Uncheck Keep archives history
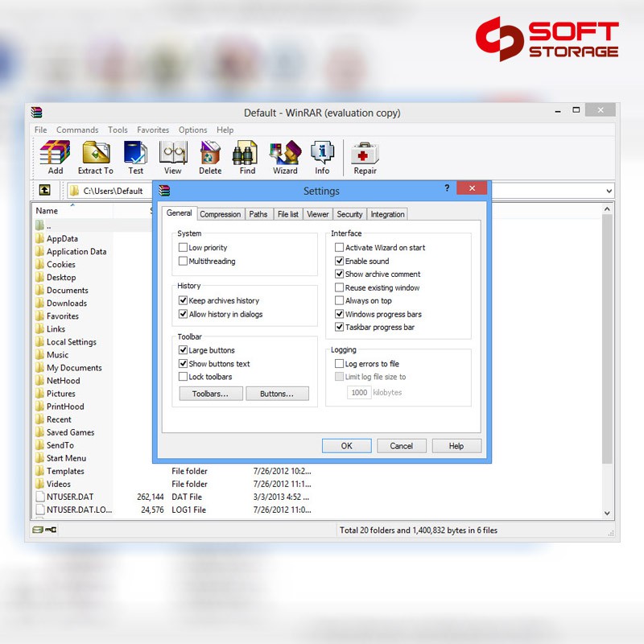 [x=184, y=300]
